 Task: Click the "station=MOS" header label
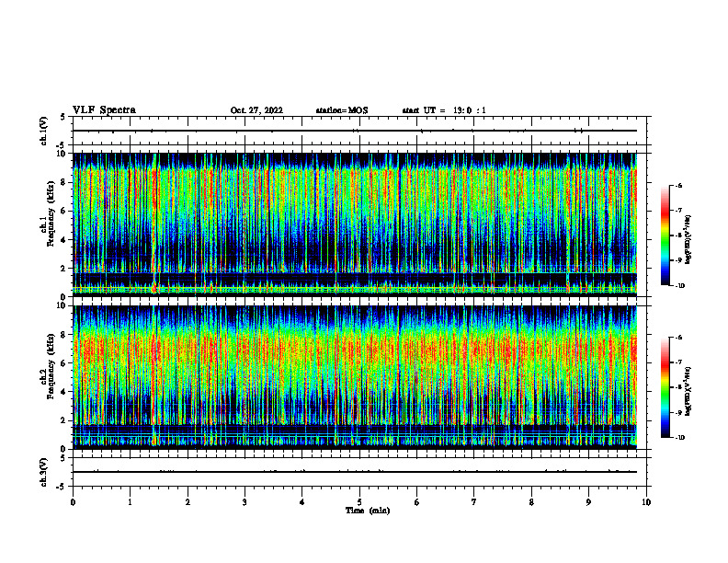coord(342,110)
